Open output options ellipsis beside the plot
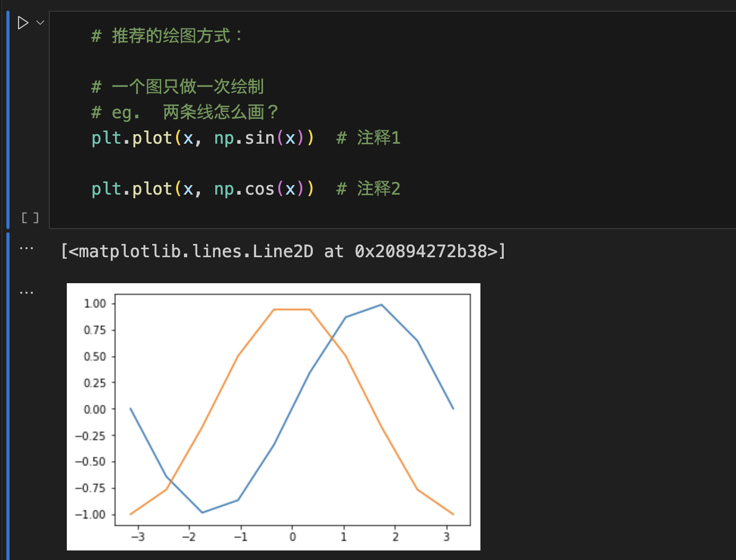This screenshot has width=736, height=560. pyautogui.click(x=27, y=292)
